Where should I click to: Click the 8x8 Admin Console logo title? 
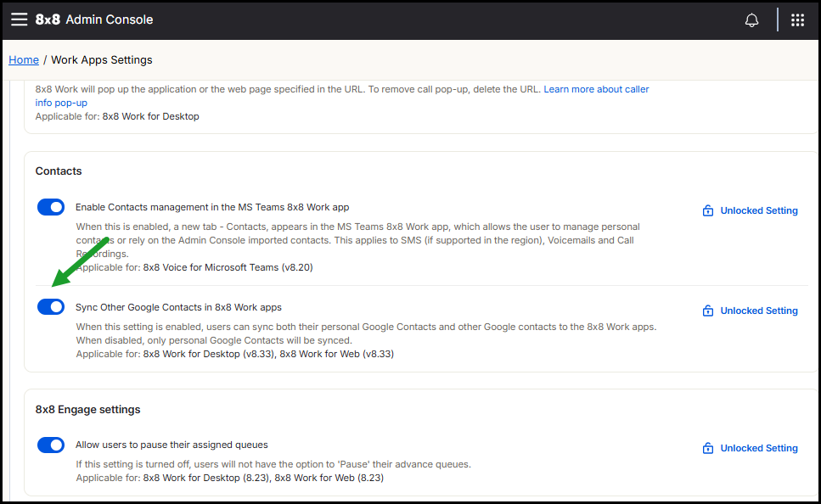tap(94, 20)
